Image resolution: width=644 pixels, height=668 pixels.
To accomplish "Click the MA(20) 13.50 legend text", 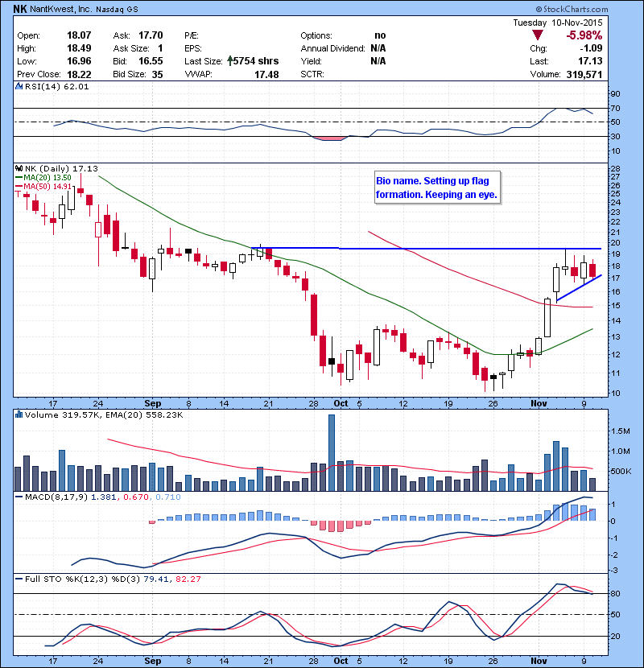I will [47, 177].
